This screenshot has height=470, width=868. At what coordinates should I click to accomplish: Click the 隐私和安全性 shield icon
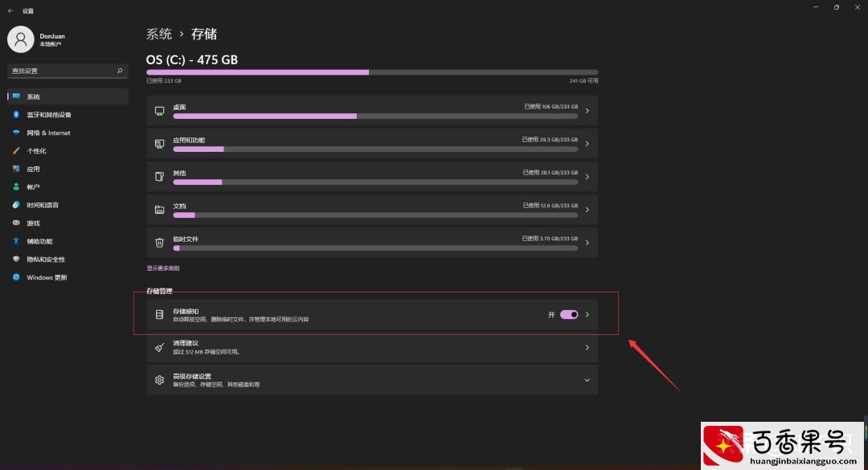click(x=16, y=259)
